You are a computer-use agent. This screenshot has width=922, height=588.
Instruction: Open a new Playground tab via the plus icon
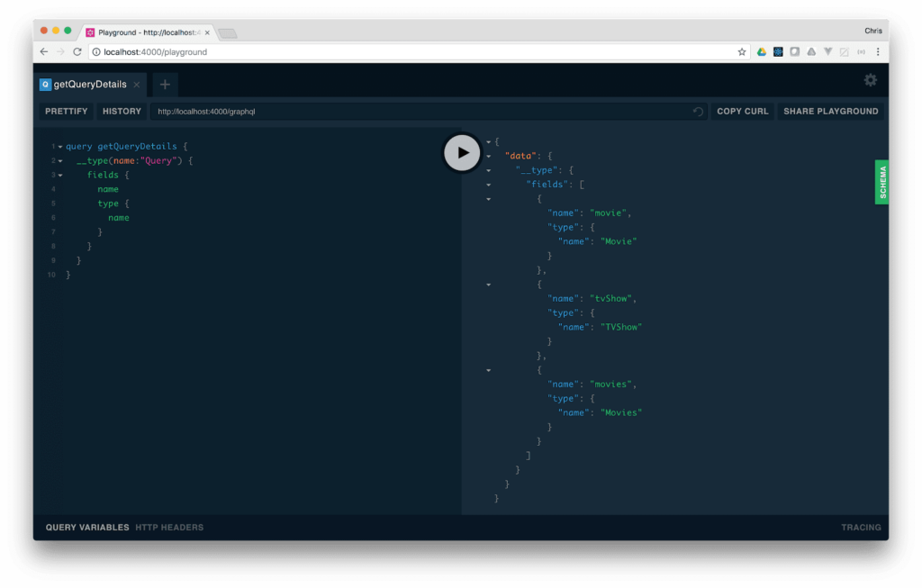[x=164, y=84]
